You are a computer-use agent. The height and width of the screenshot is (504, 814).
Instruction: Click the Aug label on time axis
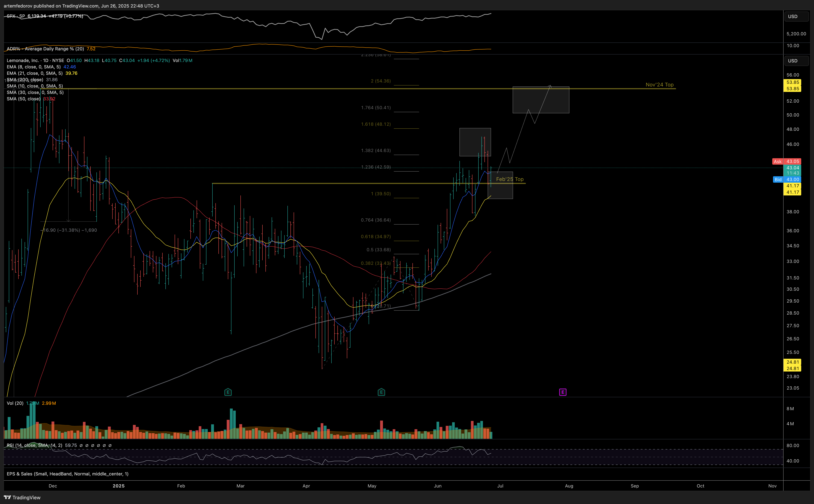click(569, 486)
